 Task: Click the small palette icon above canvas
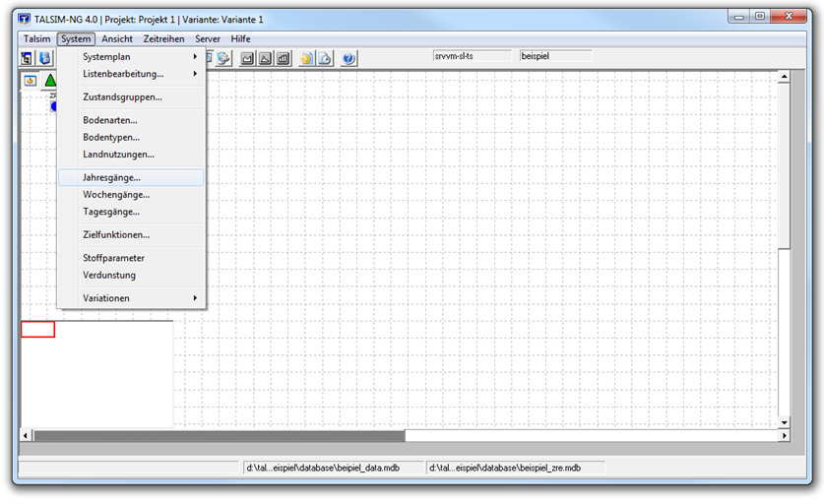coord(30,81)
